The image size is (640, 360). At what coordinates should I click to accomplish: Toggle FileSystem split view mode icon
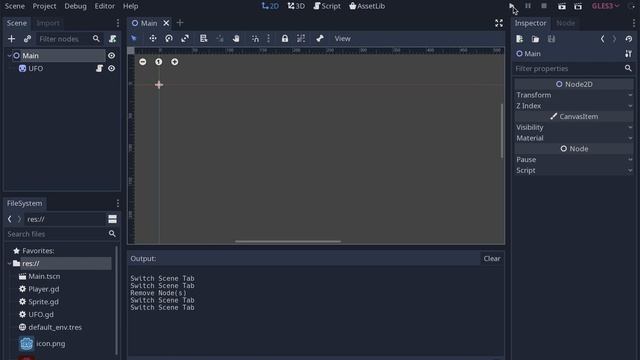coord(112,219)
